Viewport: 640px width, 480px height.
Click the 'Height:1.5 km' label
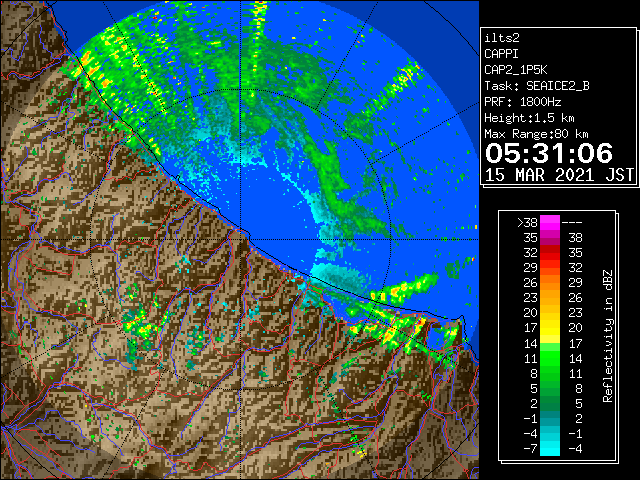tap(529, 118)
